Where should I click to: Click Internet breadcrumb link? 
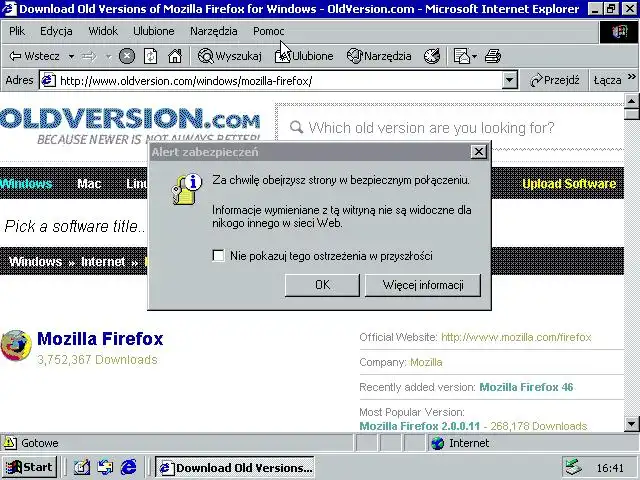point(103,262)
